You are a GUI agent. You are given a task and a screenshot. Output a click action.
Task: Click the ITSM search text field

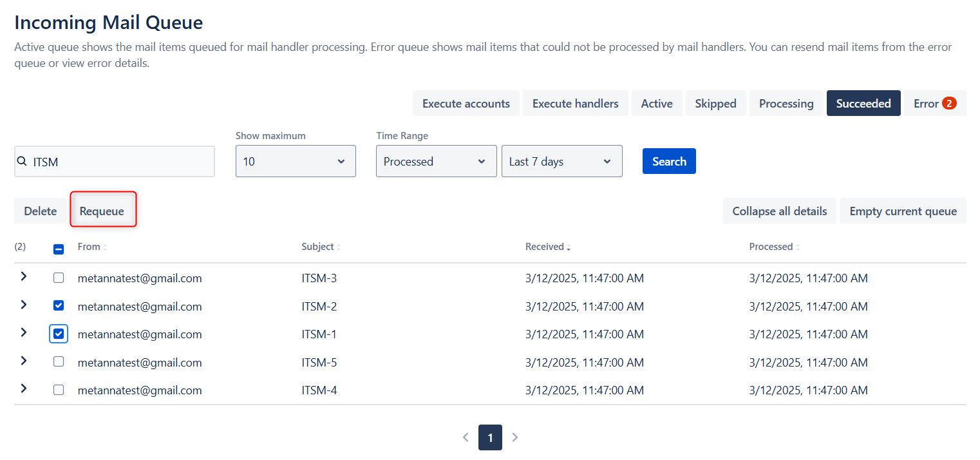tap(119, 162)
